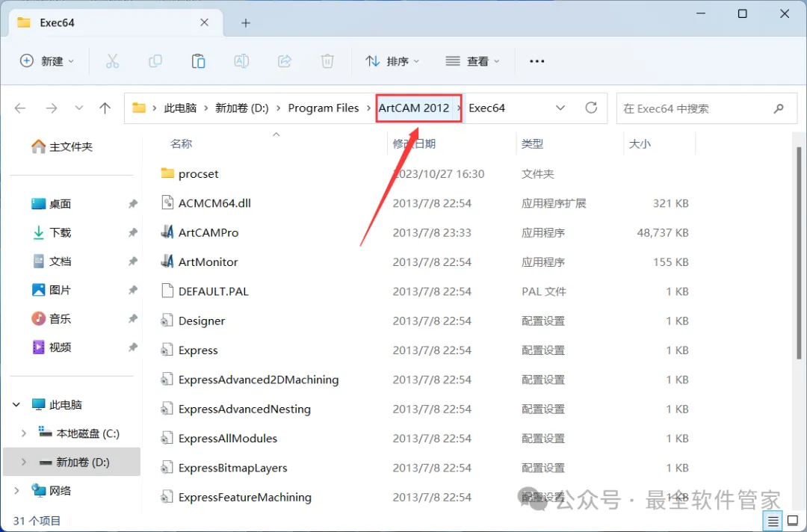Open the See more (…) menu
The height and width of the screenshot is (532, 807).
tap(537, 61)
